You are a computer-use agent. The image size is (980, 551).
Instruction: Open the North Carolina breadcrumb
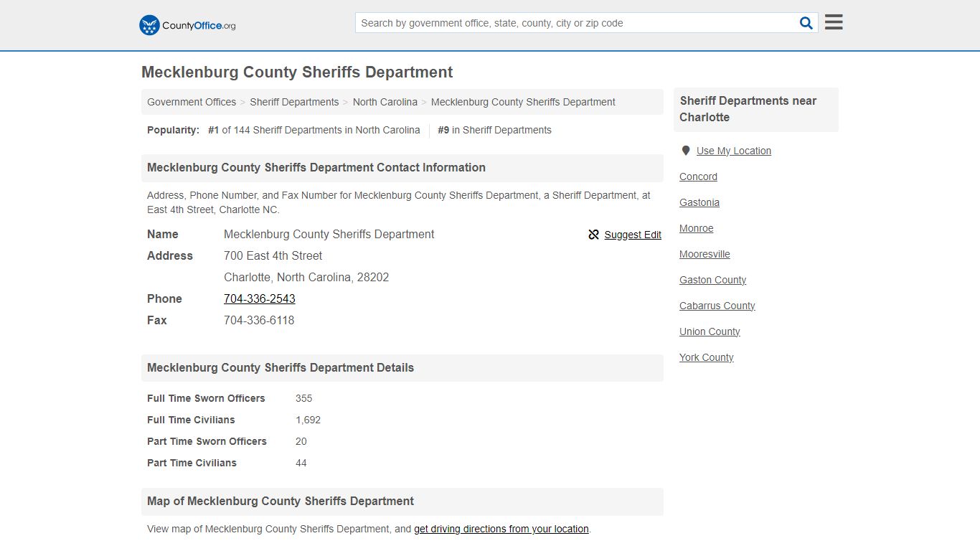tap(385, 102)
